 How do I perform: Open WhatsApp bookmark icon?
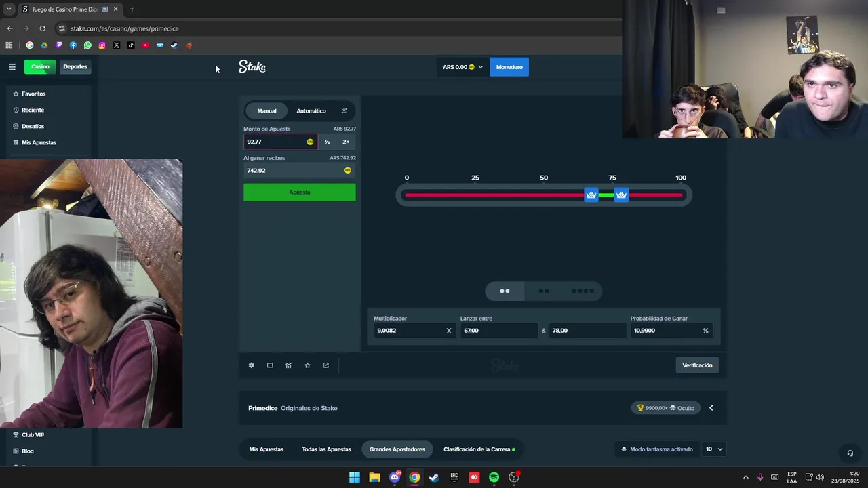(x=87, y=45)
